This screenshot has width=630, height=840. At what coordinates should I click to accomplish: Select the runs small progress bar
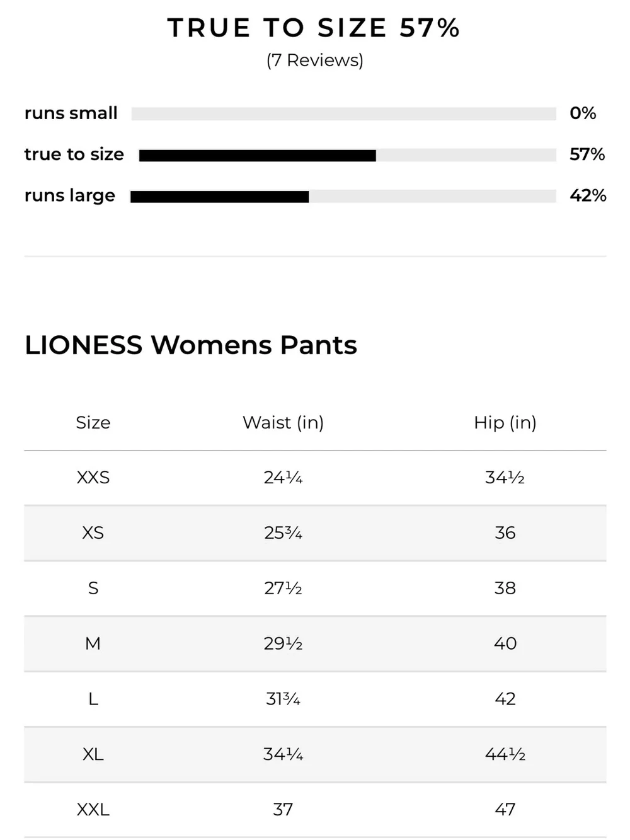[344, 113]
